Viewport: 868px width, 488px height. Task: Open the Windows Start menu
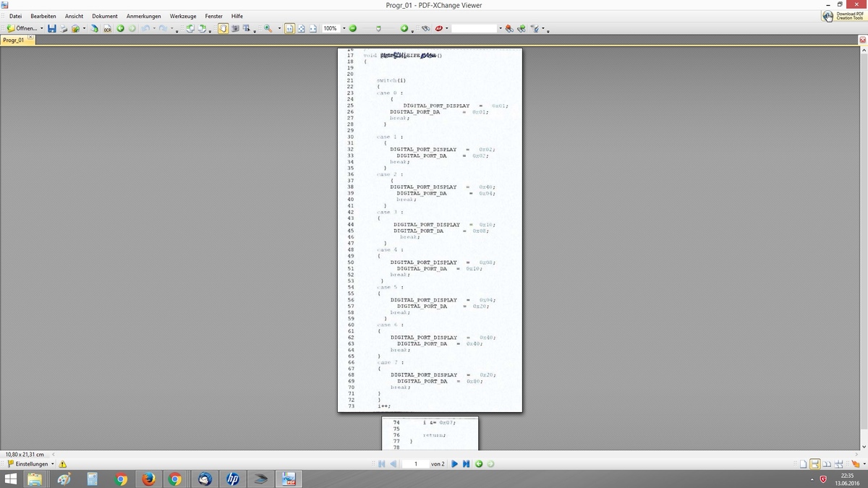[11, 479]
